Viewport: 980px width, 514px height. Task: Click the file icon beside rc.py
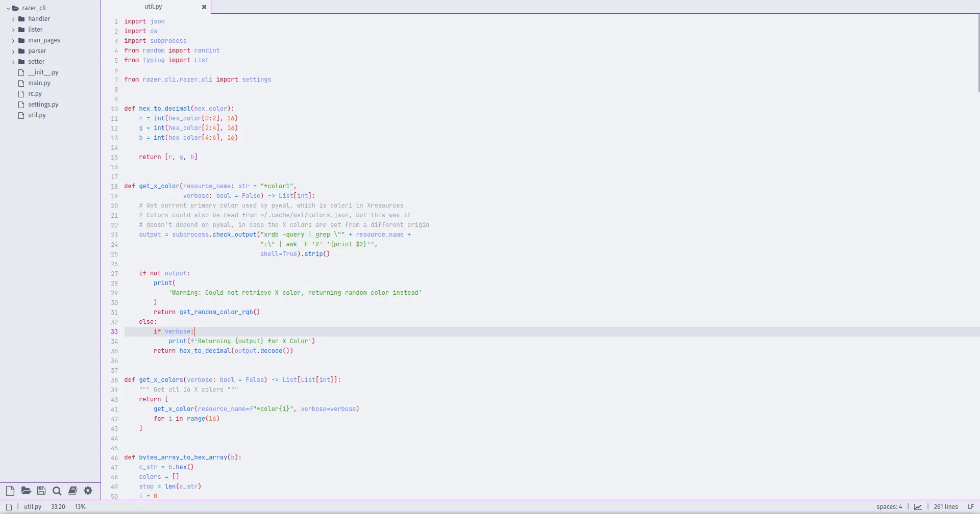pos(21,94)
